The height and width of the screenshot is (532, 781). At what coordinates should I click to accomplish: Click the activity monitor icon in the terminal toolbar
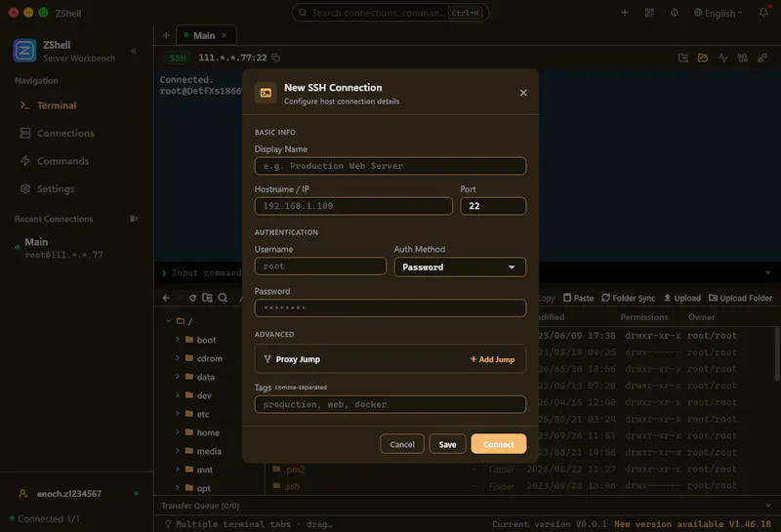tap(722, 58)
